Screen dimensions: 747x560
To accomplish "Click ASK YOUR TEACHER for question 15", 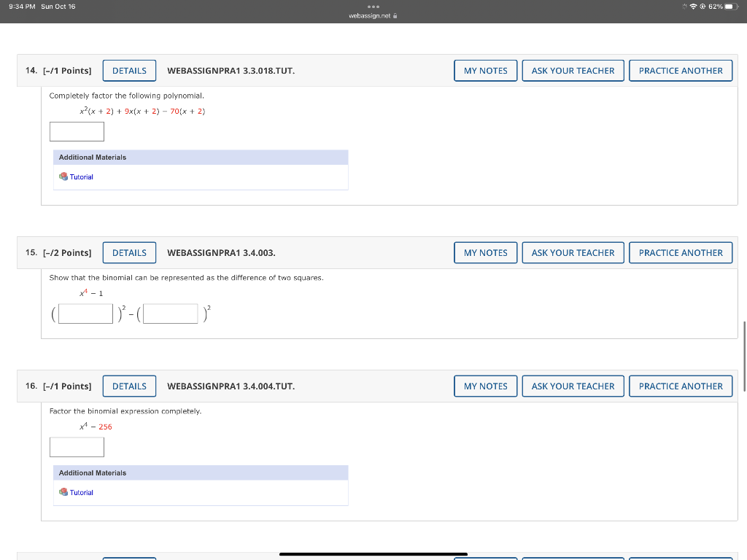I will click(573, 252).
